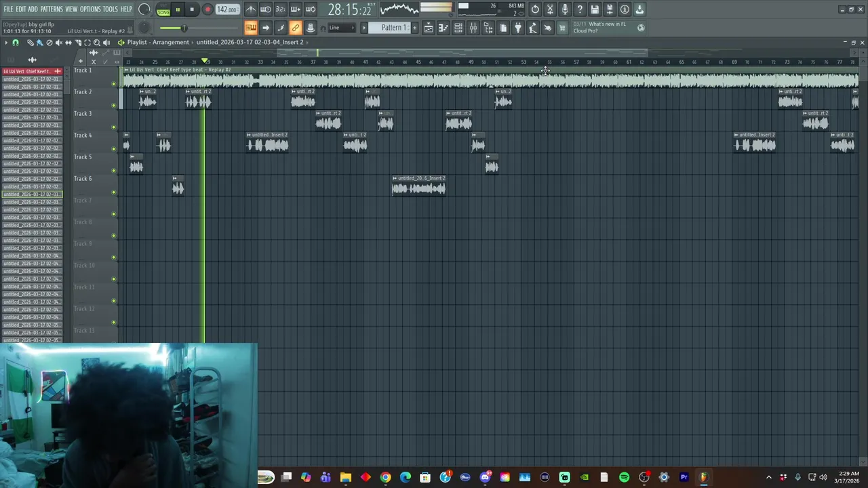This screenshot has width=868, height=488.
Task: Open the Mixer icon
Action: (473, 28)
